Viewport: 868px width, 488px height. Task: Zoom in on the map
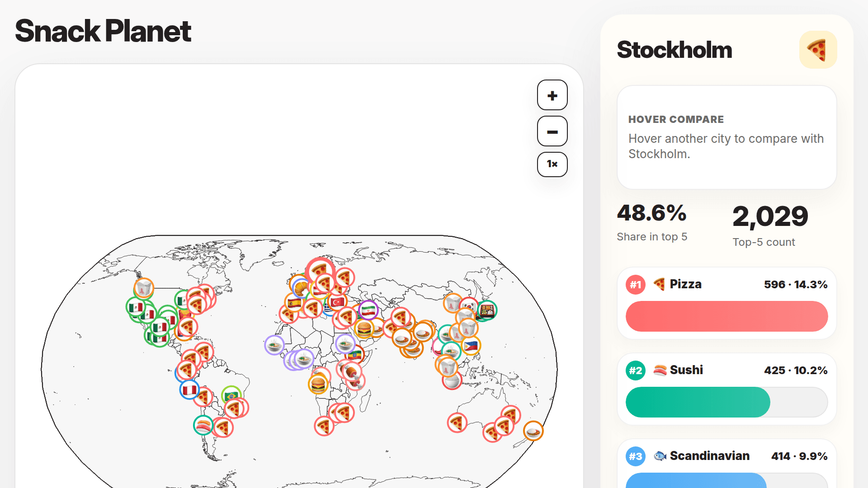(552, 95)
